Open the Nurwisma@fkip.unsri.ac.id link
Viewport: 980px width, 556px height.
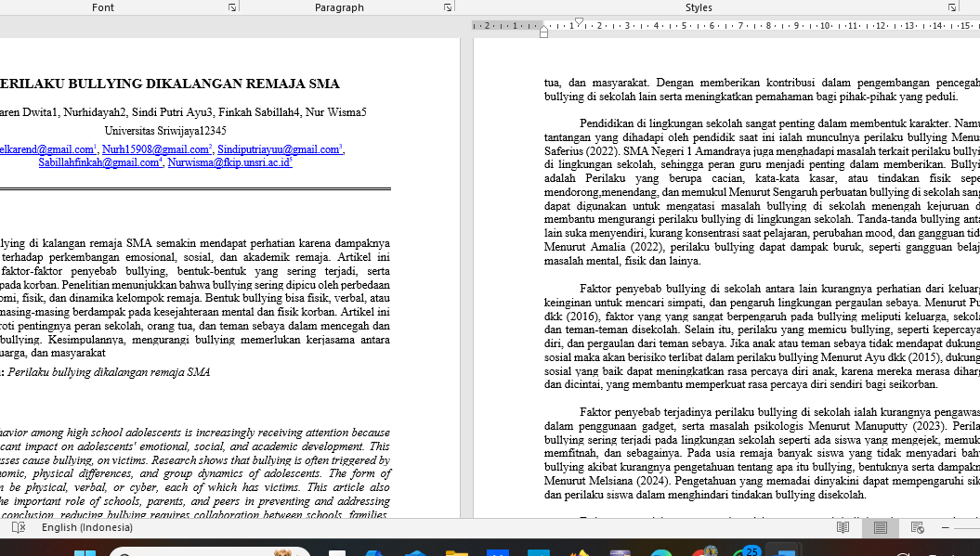pyautogui.click(x=229, y=162)
